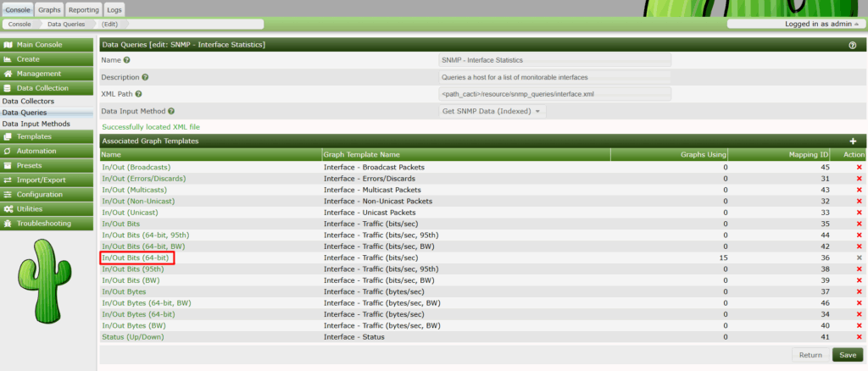Delete the In/Out Bits (64-bit, BW) mapping
The image size is (868, 371).
860,246
